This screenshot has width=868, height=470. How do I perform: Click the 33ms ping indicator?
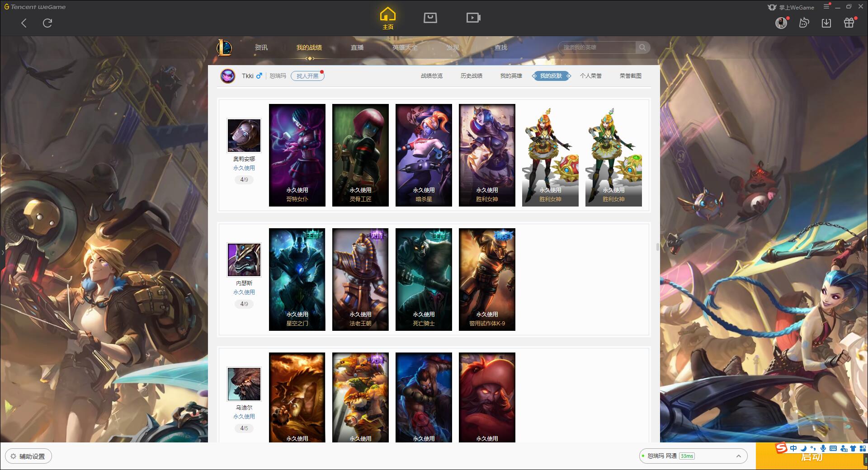pos(687,456)
